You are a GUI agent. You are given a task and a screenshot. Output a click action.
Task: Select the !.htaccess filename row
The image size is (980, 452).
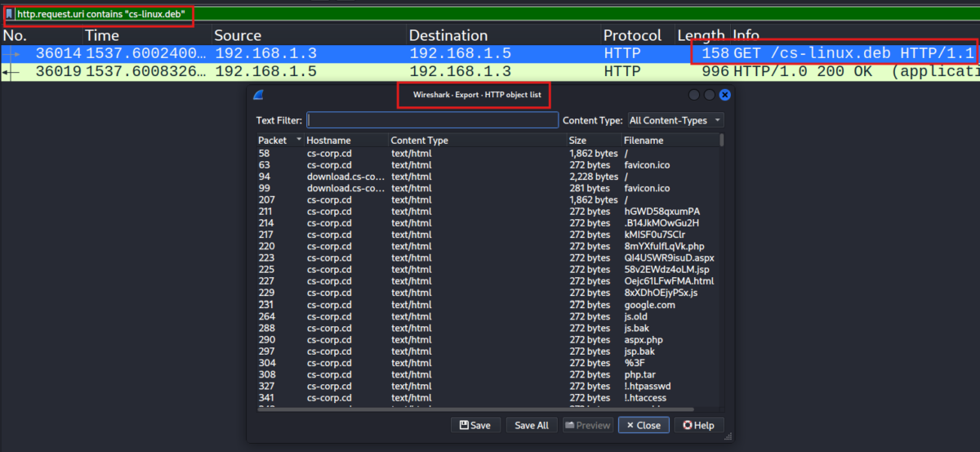tap(488, 398)
